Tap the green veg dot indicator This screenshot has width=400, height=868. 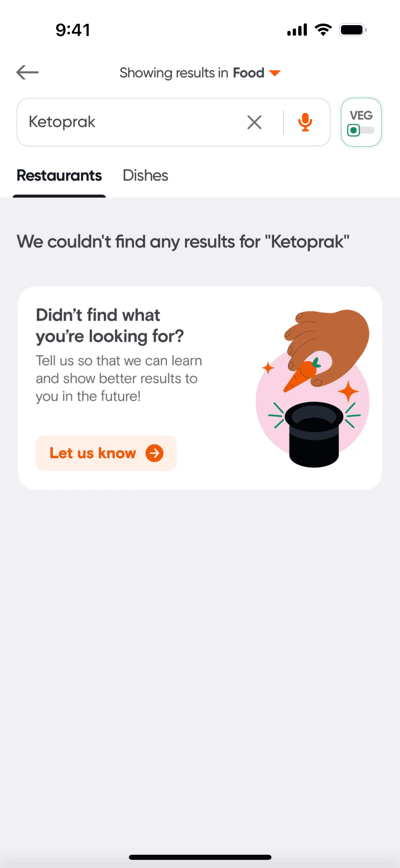click(x=354, y=130)
